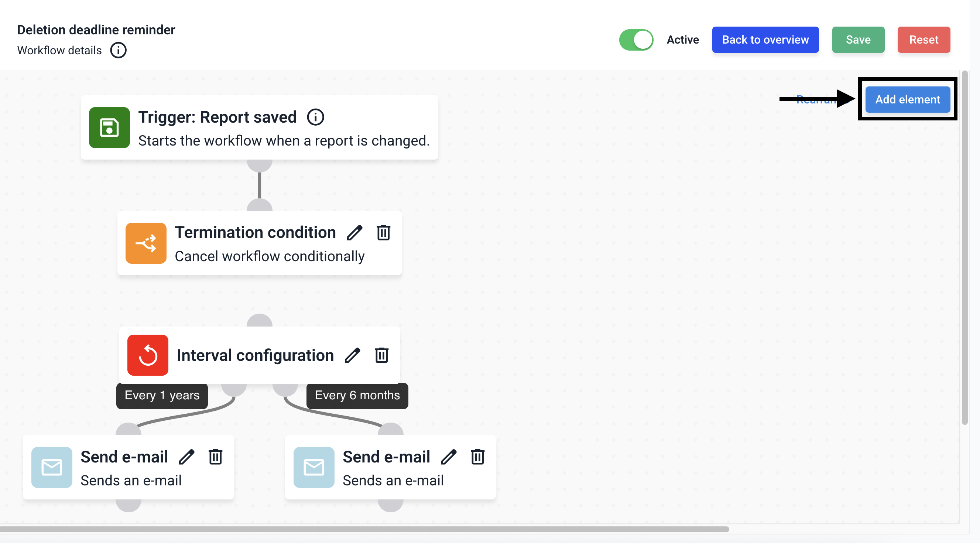Select the Every 6 months branch label

357,395
